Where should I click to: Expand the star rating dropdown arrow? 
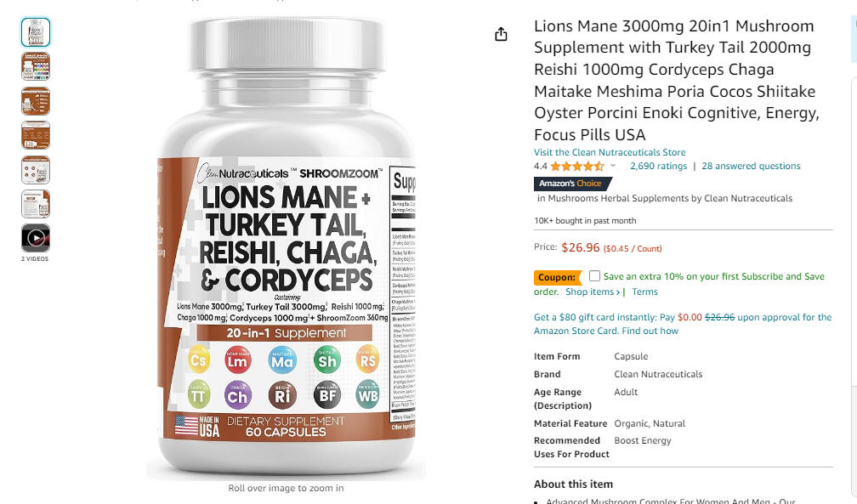(x=613, y=166)
